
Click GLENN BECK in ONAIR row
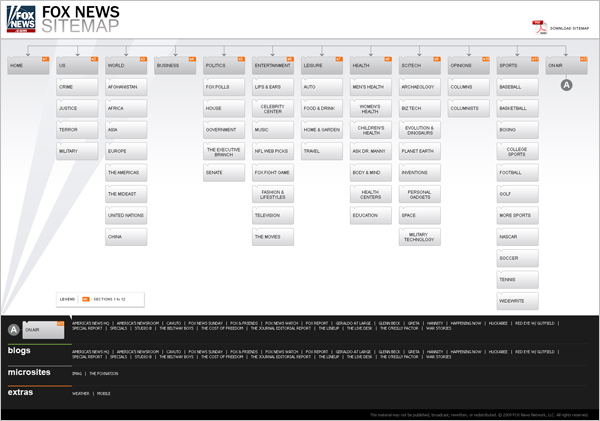(389, 323)
